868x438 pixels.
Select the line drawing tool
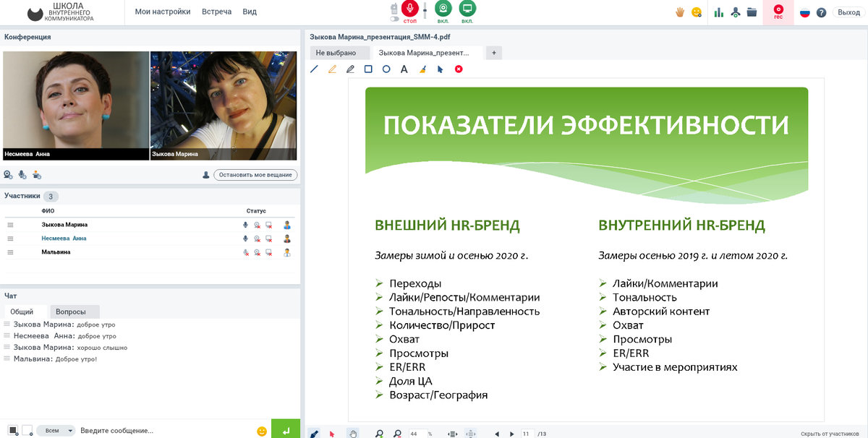click(x=314, y=69)
